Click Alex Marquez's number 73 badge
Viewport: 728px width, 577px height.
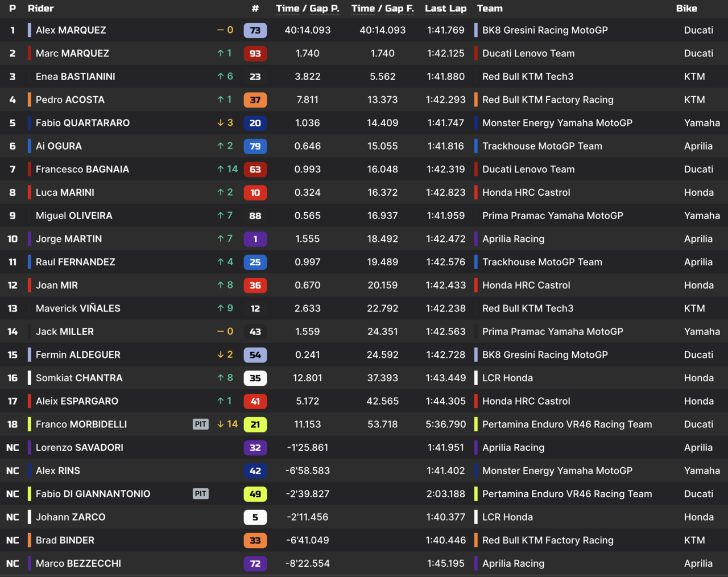(x=255, y=30)
